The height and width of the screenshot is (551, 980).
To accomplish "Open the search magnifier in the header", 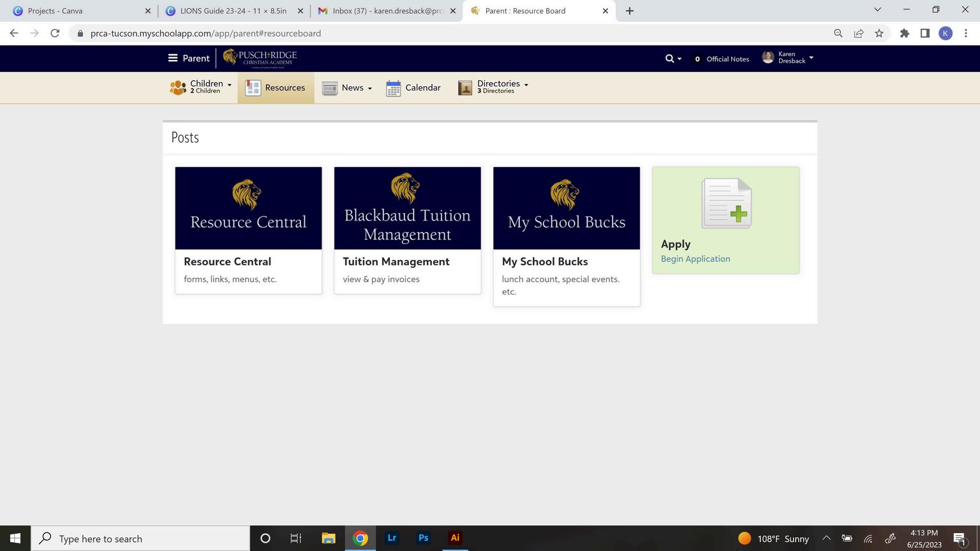I will click(669, 59).
